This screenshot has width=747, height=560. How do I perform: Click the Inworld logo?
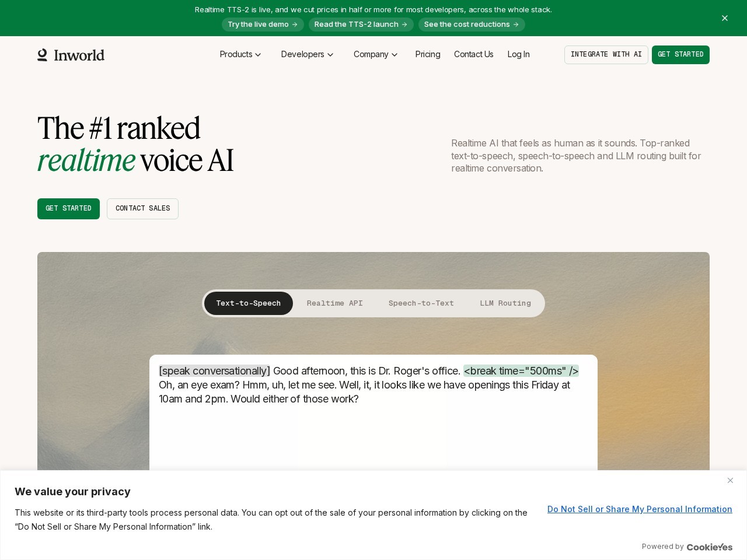[x=71, y=55]
